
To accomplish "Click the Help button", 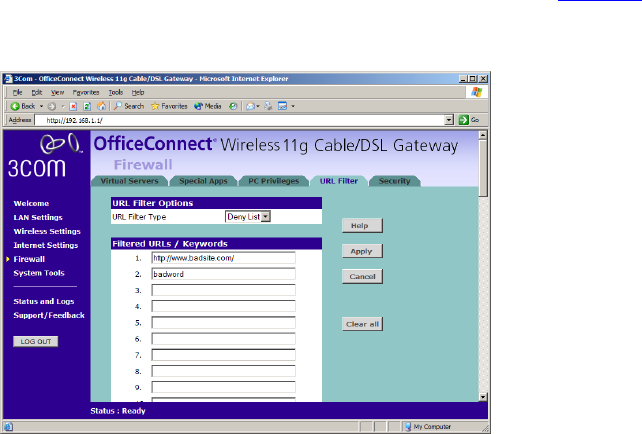I will pyautogui.click(x=362, y=226).
